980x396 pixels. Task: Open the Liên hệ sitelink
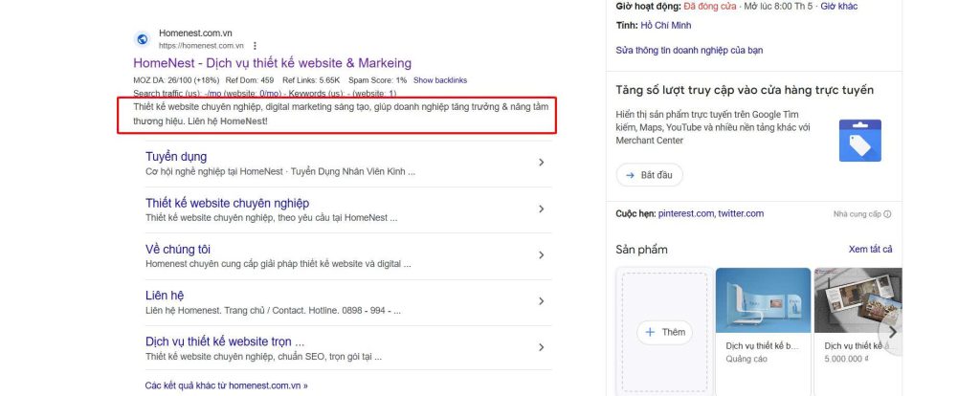(x=165, y=296)
